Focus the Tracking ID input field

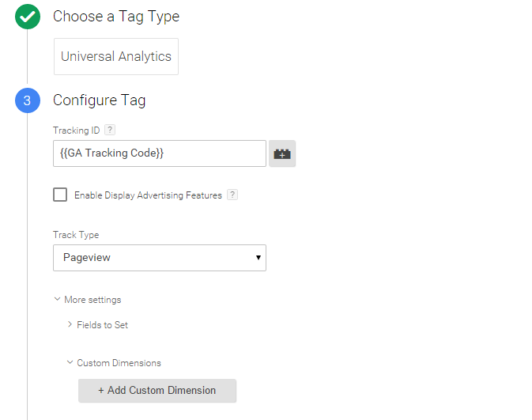[x=159, y=153]
